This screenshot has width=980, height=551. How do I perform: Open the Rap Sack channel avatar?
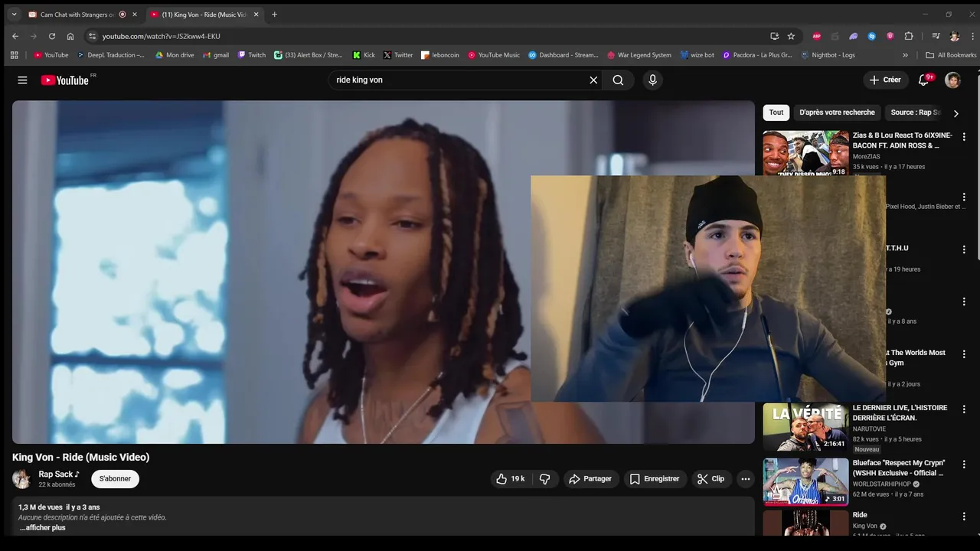(x=21, y=479)
